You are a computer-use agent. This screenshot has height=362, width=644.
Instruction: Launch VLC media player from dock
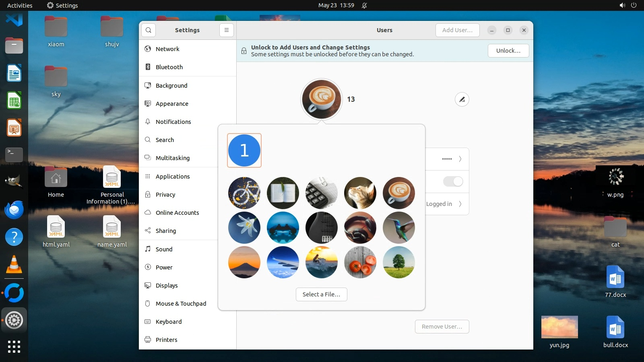tap(14, 265)
